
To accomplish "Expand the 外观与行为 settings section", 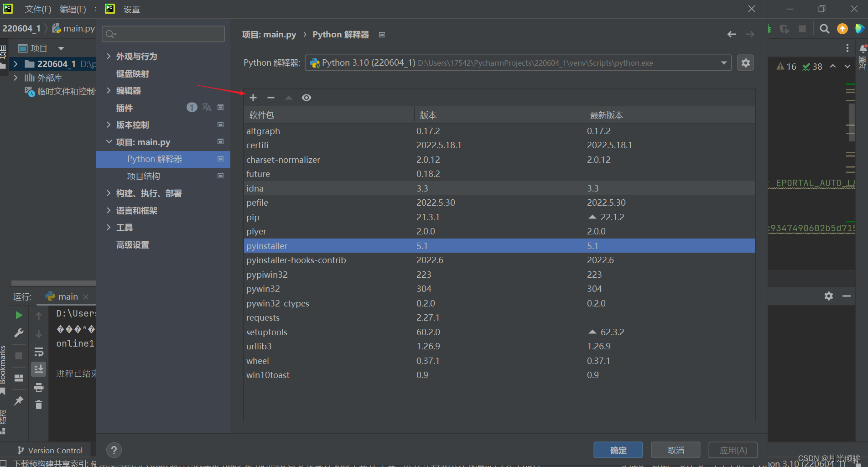I will click(109, 56).
